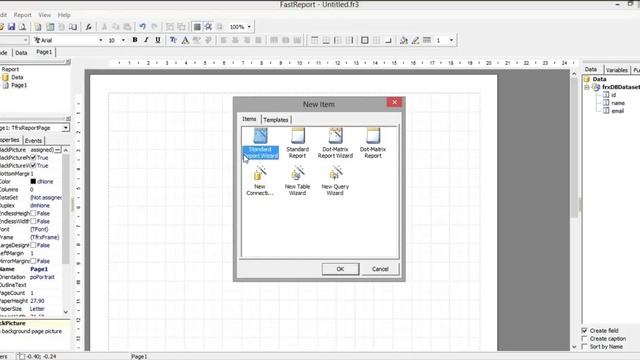Select the Page1 designer tab

pyautogui.click(x=44, y=52)
